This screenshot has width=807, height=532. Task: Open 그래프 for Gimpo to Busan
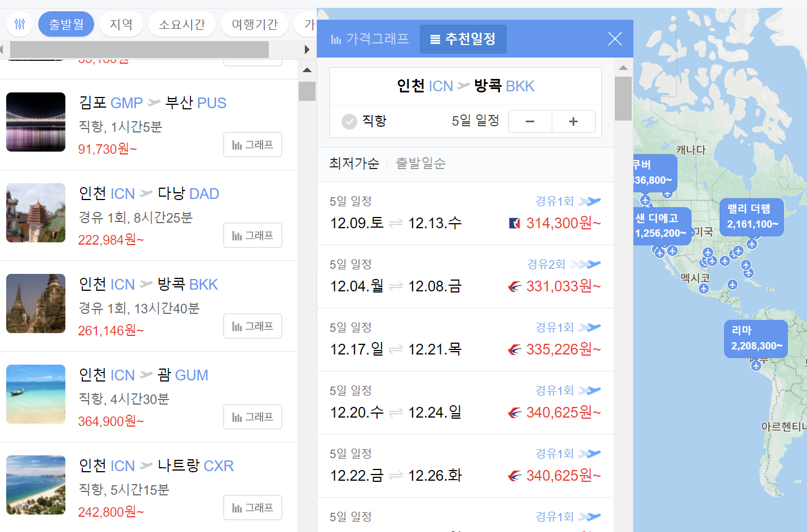(252, 145)
